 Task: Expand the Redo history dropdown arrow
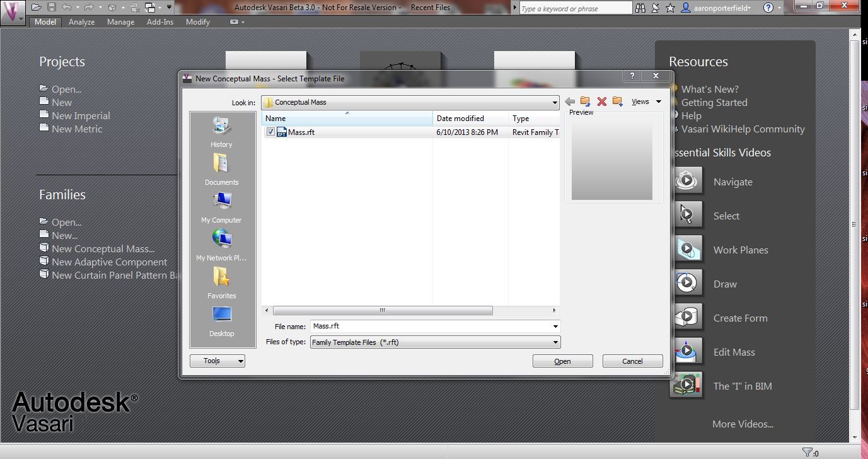pos(100,8)
